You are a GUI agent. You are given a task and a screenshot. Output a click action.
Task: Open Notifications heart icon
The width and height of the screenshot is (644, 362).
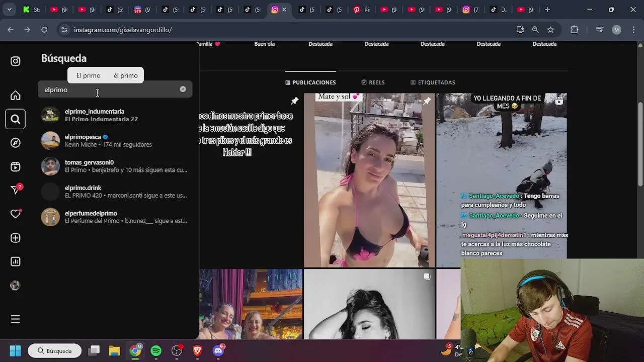tap(16, 214)
